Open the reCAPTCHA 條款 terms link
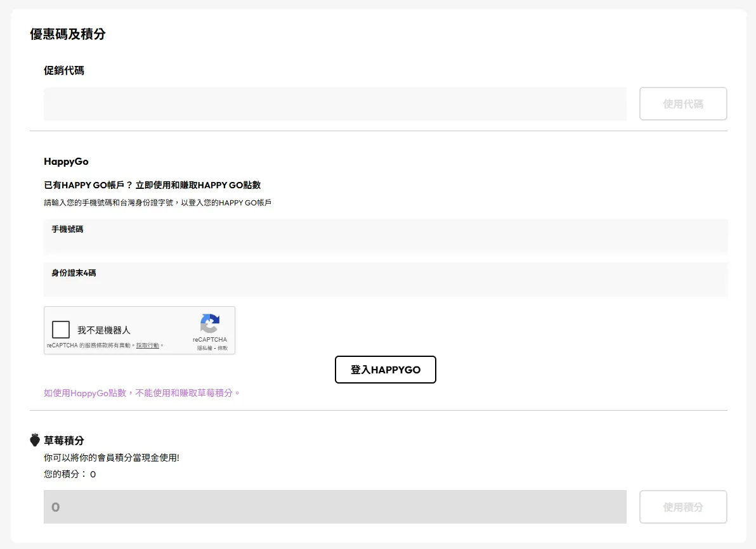 222,348
